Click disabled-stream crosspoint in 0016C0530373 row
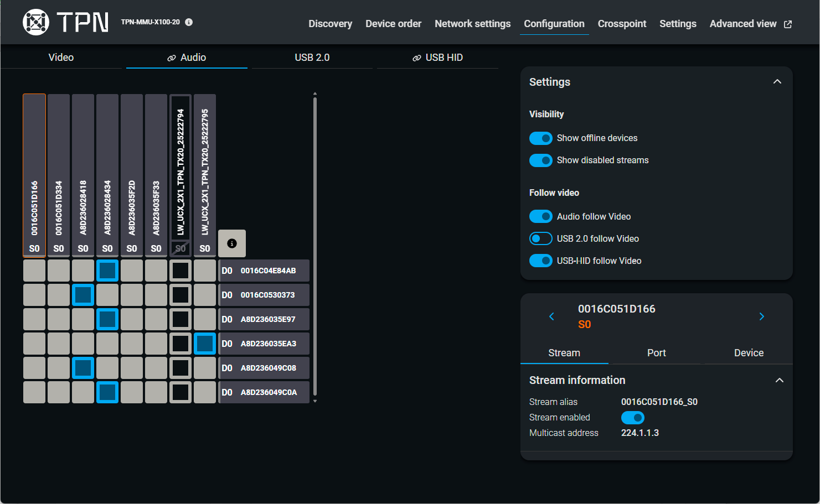 click(180, 295)
